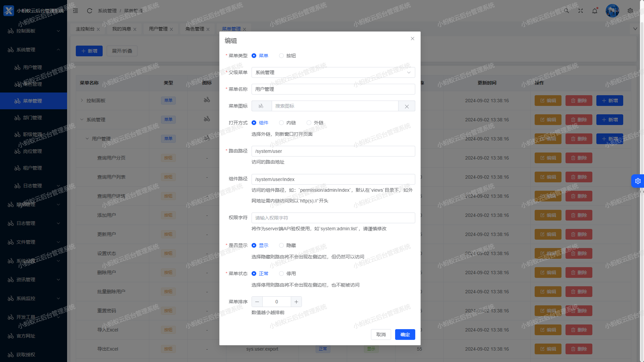Clear the menu icon with X button

[407, 106]
